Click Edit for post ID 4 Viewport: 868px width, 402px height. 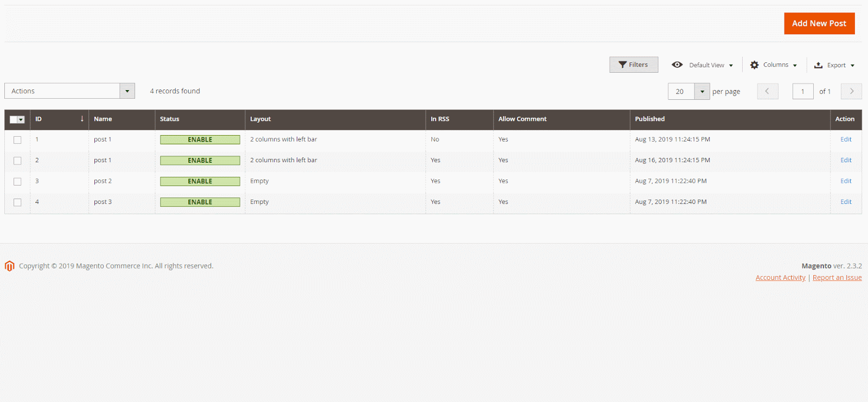pyautogui.click(x=846, y=202)
